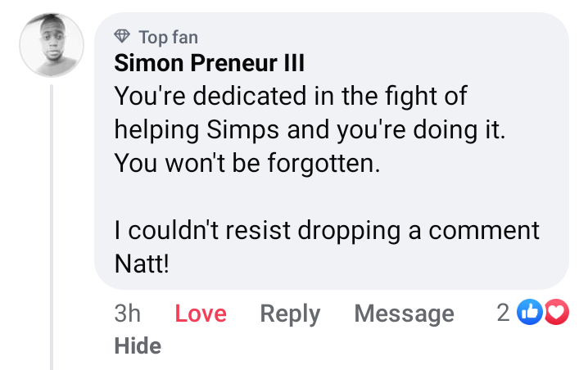The width and height of the screenshot is (588, 370).
Task: Click the Top fan label text
Action: tap(168, 37)
